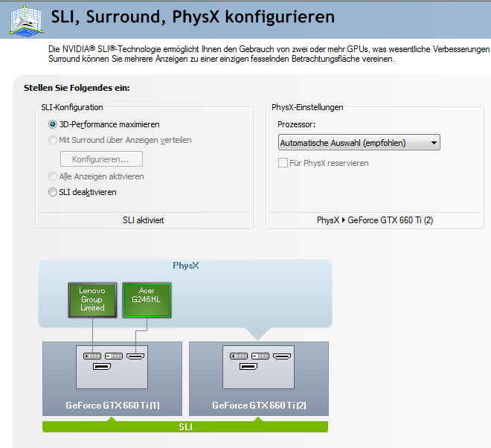Click the second DVI port on GTX 660 Ti (1)
This screenshot has height=448, width=491.
click(114, 356)
